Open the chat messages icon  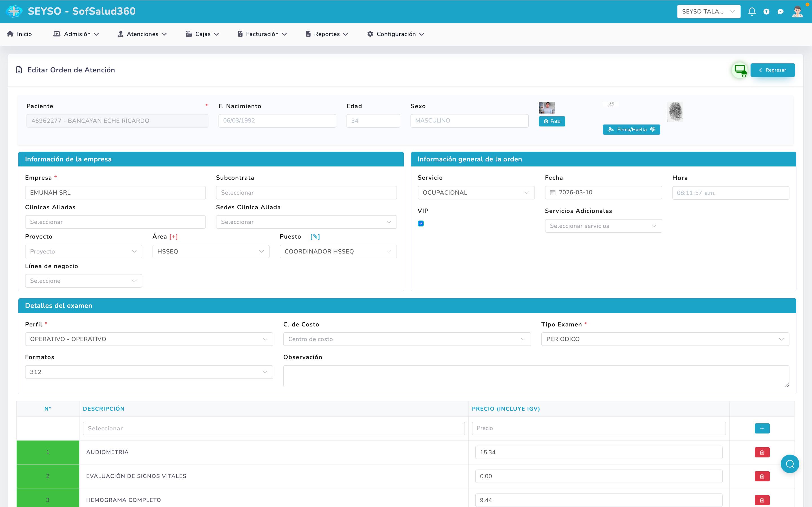point(780,12)
